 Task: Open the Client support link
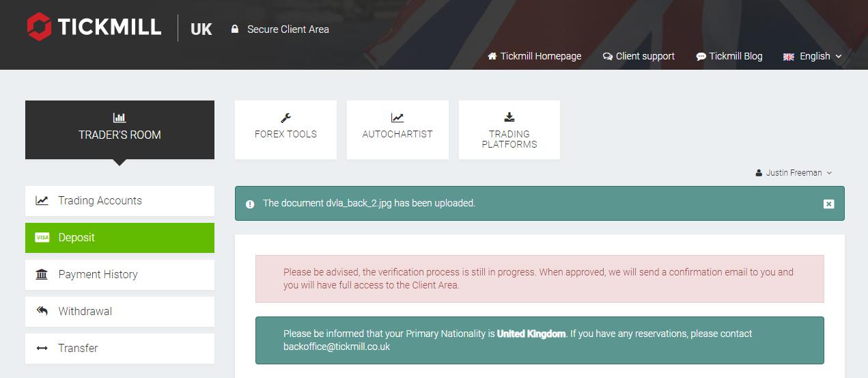coord(639,56)
